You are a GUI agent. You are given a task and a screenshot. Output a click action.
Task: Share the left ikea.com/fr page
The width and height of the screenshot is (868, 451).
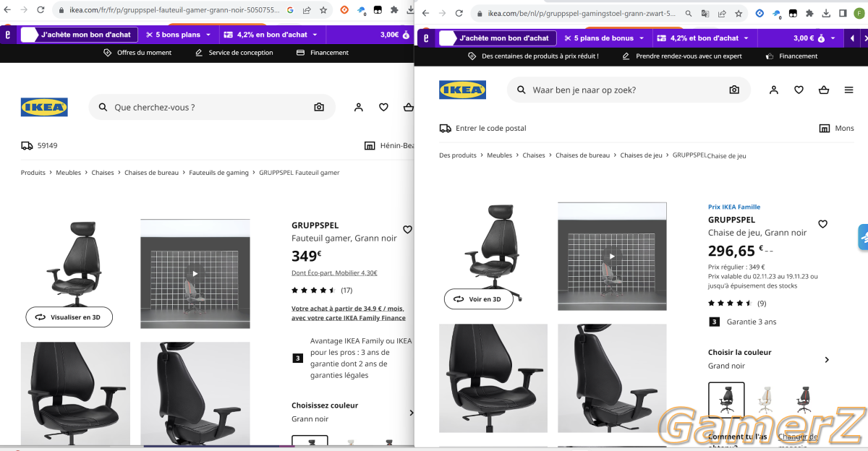(x=307, y=11)
